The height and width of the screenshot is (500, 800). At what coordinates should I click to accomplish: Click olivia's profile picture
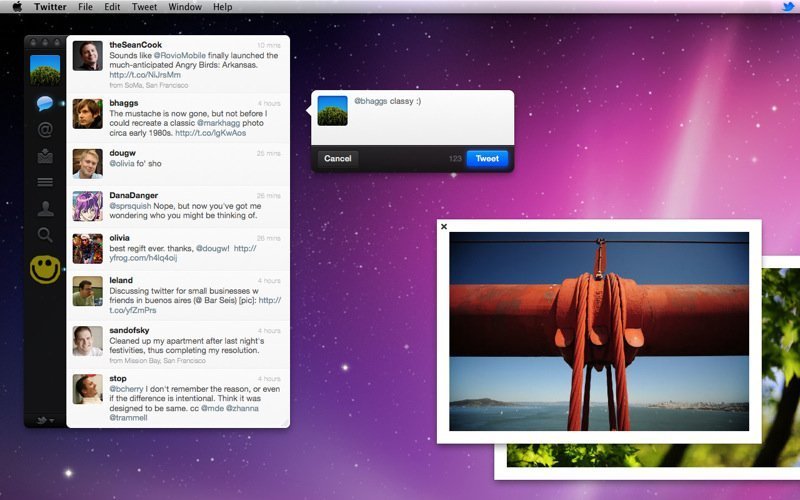87,248
